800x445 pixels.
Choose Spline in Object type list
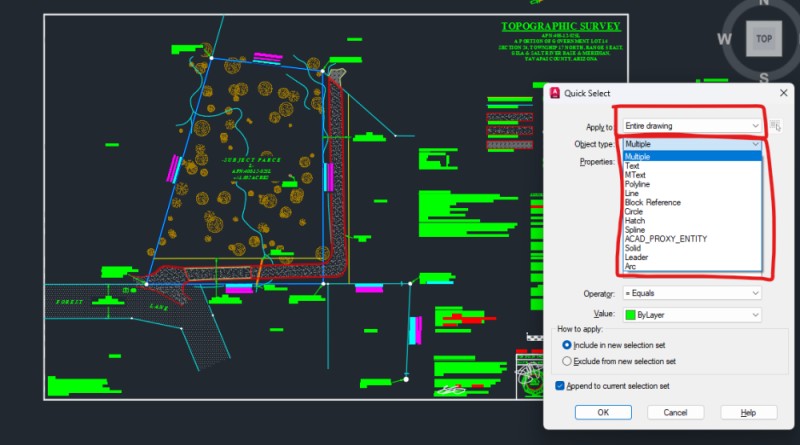[692, 230]
